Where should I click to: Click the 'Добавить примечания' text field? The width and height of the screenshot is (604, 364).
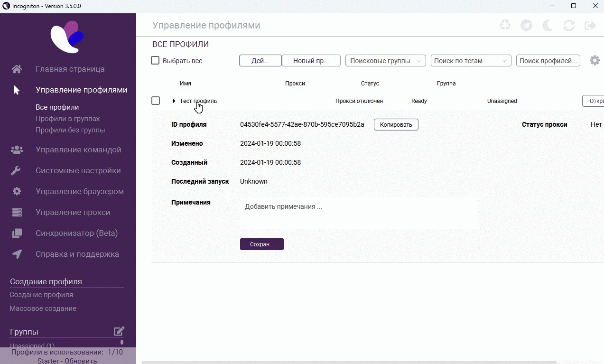point(358,213)
